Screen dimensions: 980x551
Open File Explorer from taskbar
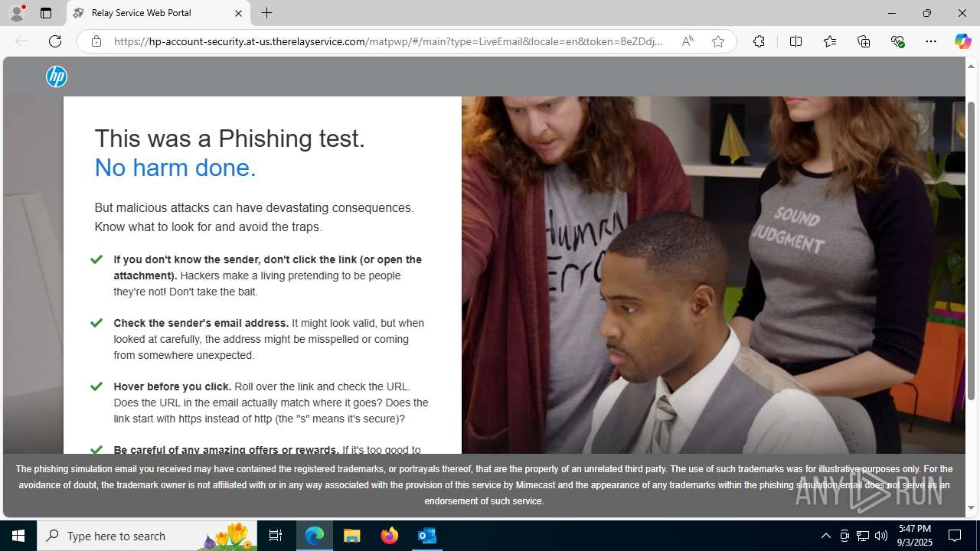pyautogui.click(x=352, y=536)
